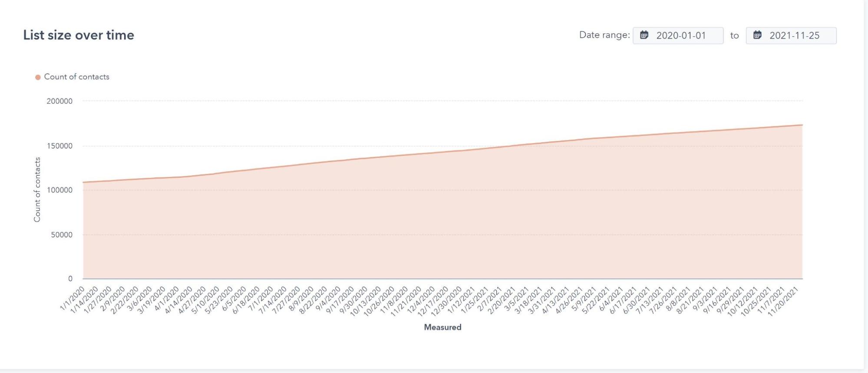Screen dimensions: 868x373
Task: Click the start date calendar icon
Action: click(x=644, y=35)
